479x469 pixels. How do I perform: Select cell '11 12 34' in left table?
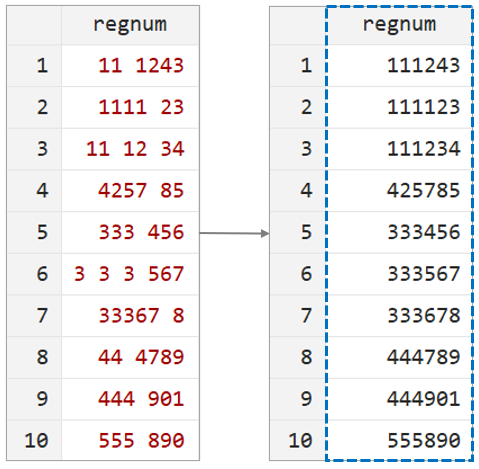click(130, 149)
